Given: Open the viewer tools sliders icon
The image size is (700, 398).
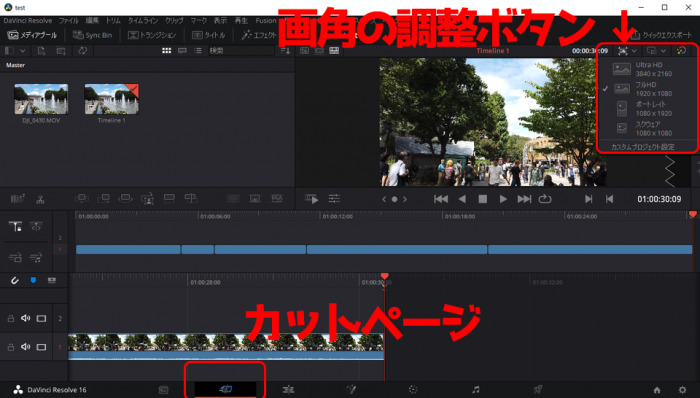Looking at the screenshot, I should (x=334, y=199).
